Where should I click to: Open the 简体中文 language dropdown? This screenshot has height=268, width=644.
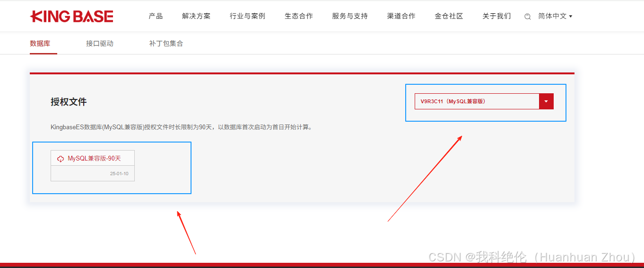coord(555,16)
